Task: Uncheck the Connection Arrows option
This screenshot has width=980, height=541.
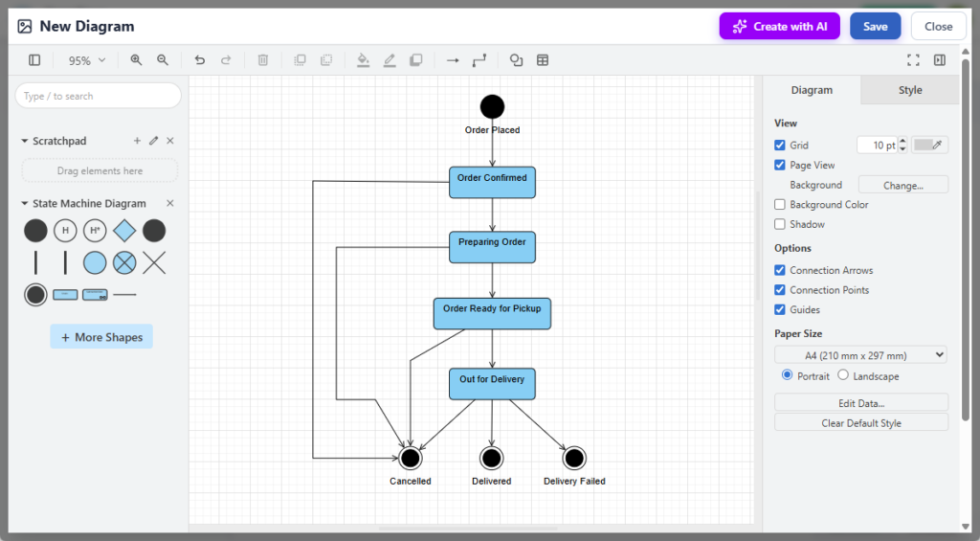Action: (780, 271)
